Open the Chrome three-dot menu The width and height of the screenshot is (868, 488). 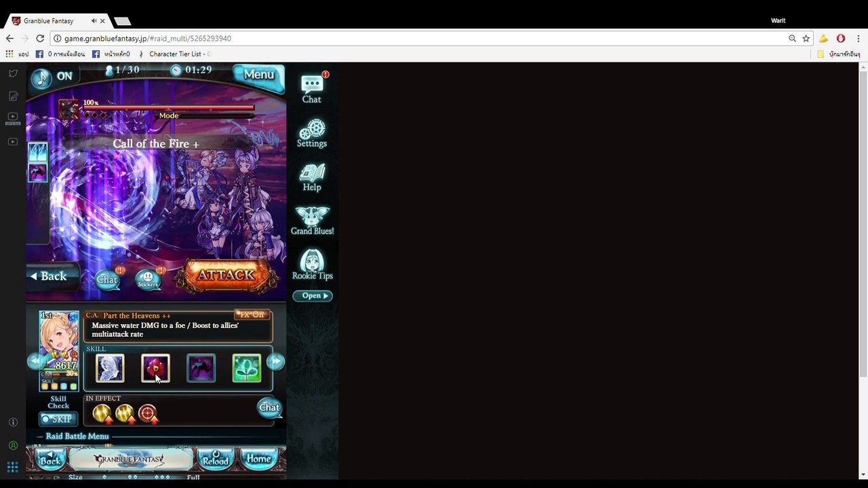(x=858, y=39)
